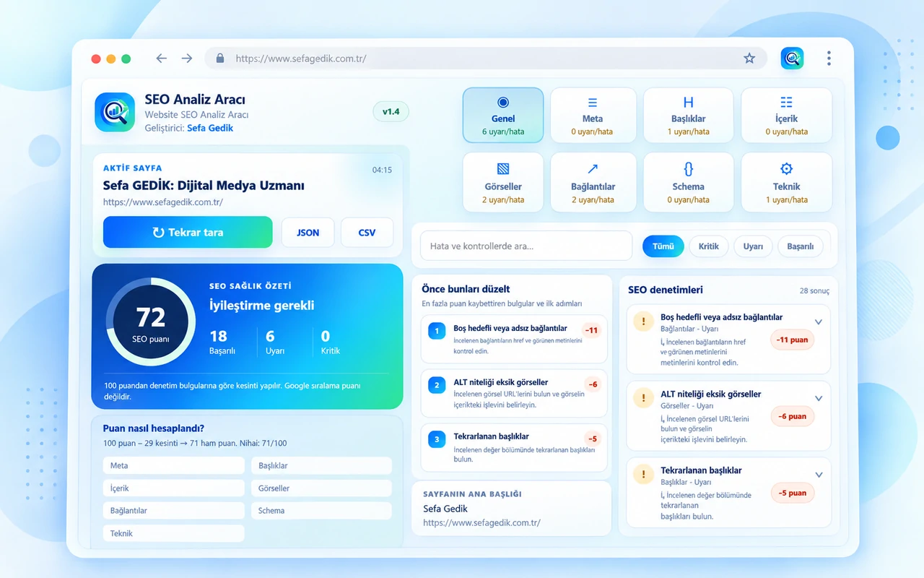Click the browser back arrow
The width and height of the screenshot is (924, 578).
162,59
